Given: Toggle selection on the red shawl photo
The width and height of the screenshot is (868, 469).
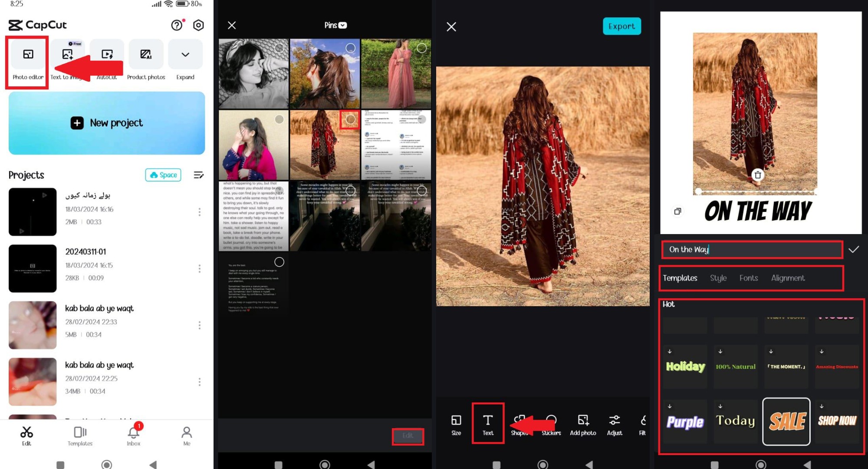Looking at the screenshot, I should (350, 119).
